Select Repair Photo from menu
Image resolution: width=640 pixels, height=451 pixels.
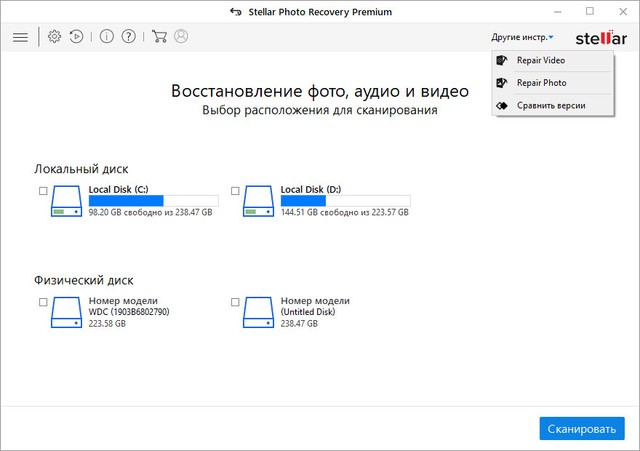553,83
